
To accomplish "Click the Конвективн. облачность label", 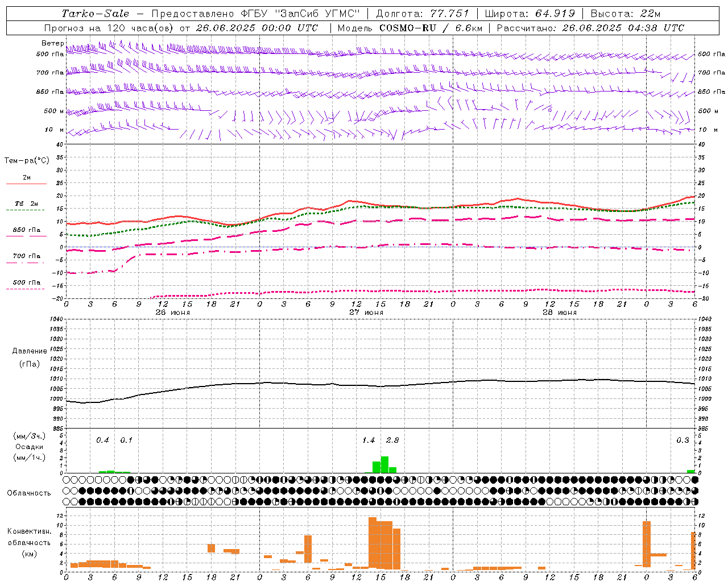I will pyautogui.click(x=29, y=537).
